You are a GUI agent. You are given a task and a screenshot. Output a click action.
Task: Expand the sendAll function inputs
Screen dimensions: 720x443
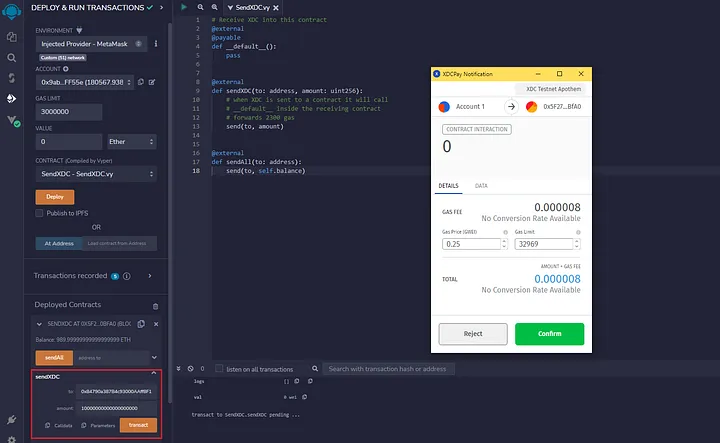(x=154, y=358)
